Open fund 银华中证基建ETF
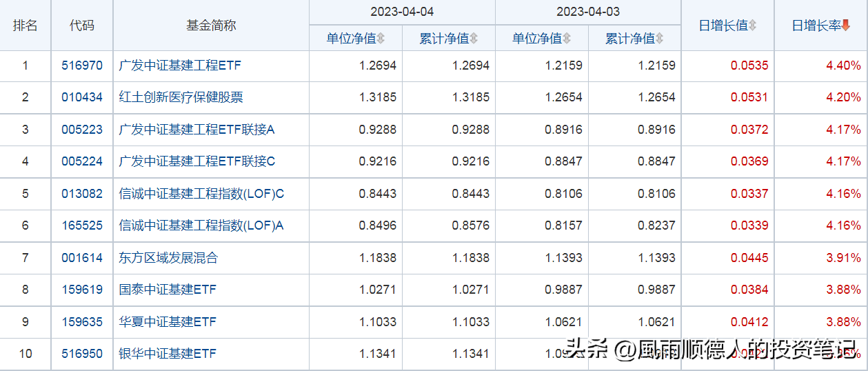The height and width of the screenshot is (371, 868). pyautogui.click(x=168, y=354)
